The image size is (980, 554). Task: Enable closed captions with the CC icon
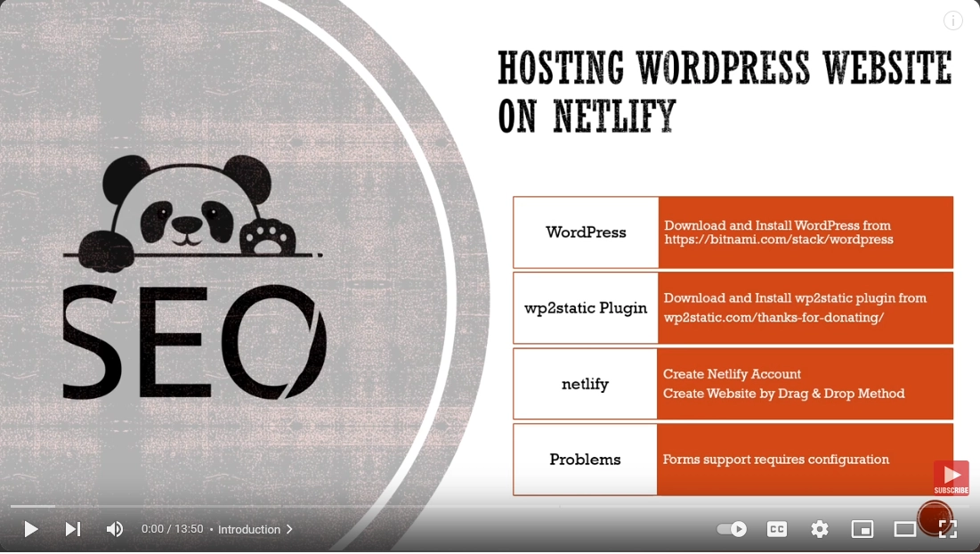tap(776, 529)
